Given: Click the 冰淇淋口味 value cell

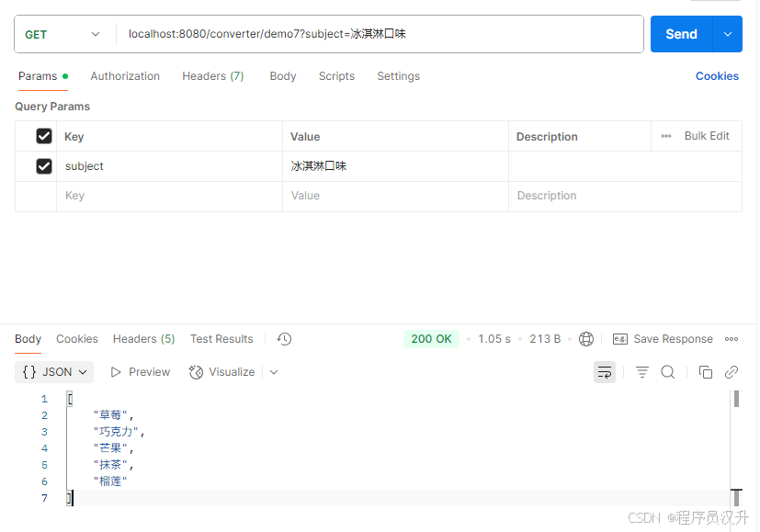Looking at the screenshot, I should pyautogui.click(x=395, y=166).
